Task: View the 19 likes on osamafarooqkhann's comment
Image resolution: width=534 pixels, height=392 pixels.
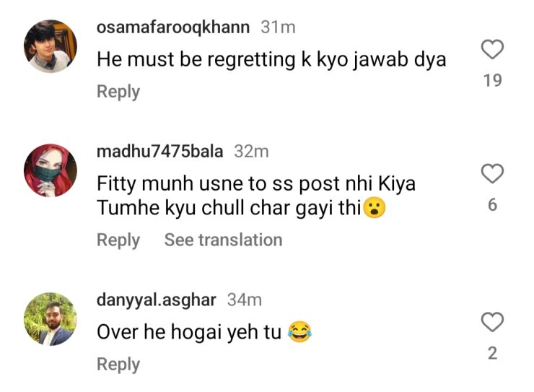Action: coord(492,81)
